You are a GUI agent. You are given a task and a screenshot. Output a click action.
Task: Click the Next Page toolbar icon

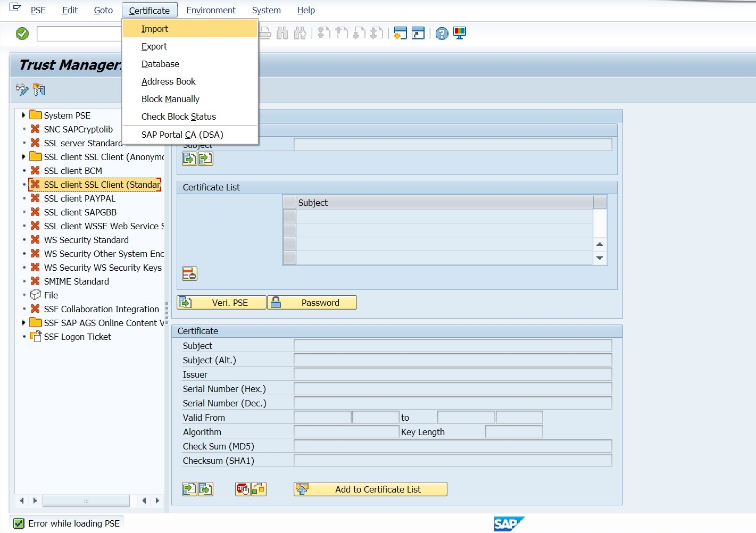coord(360,33)
